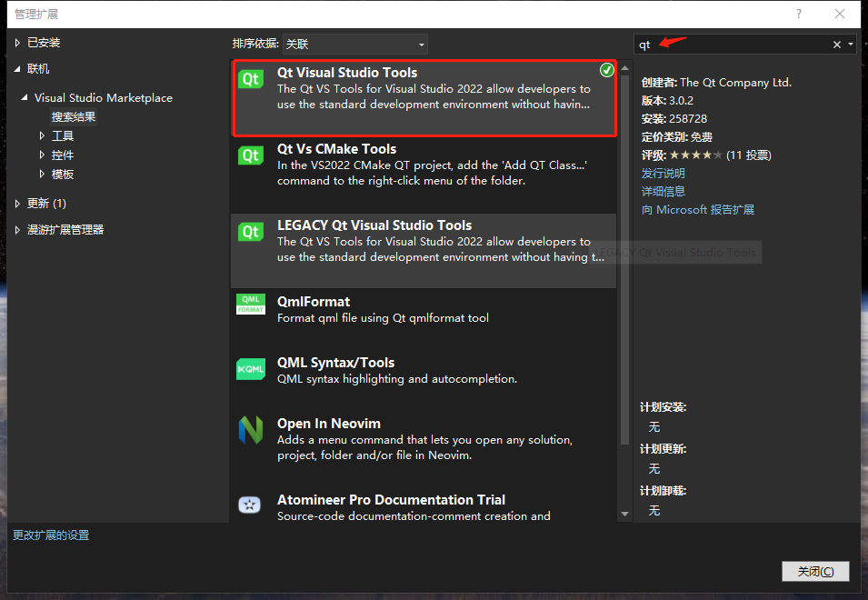Select 搜索结果 in the tree
Image resolution: width=868 pixels, height=600 pixels.
pyautogui.click(x=74, y=116)
